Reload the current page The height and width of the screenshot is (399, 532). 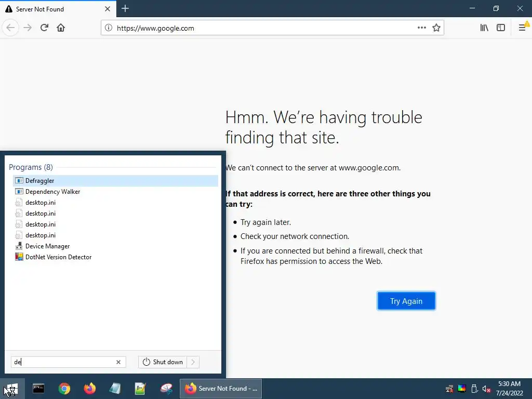click(x=44, y=28)
